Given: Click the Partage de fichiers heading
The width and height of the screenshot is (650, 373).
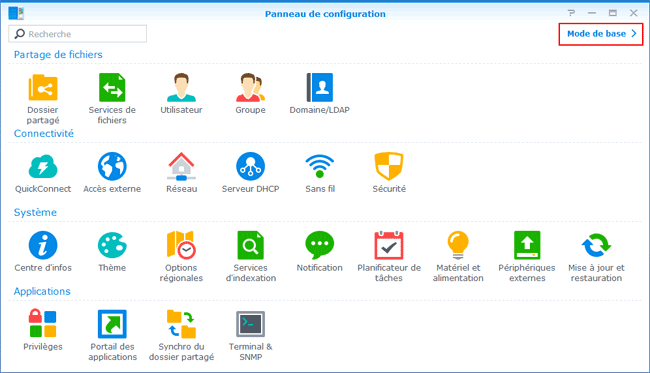Looking at the screenshot, I should click(x=58, y=55).
